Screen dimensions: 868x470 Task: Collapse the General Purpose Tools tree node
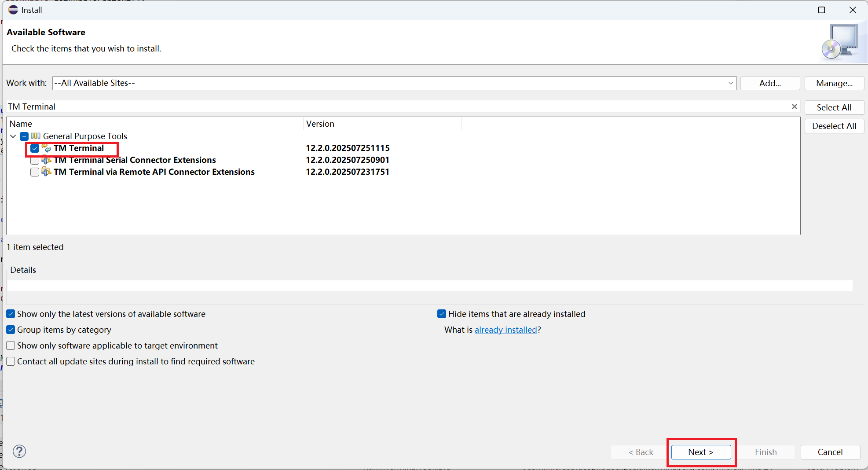pyautogui.click(x=13, y=136)
